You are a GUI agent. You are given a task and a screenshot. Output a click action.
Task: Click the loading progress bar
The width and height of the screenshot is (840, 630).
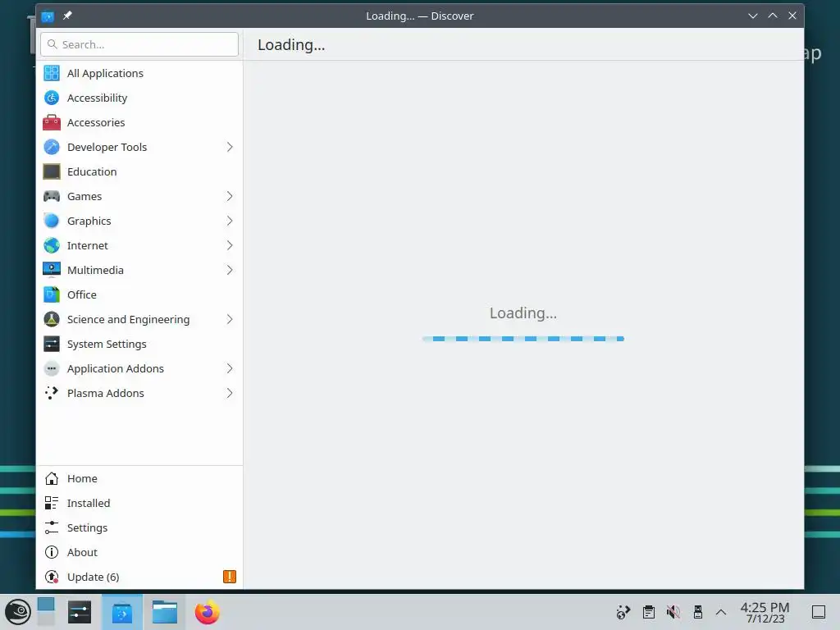(x=523, y=339)
